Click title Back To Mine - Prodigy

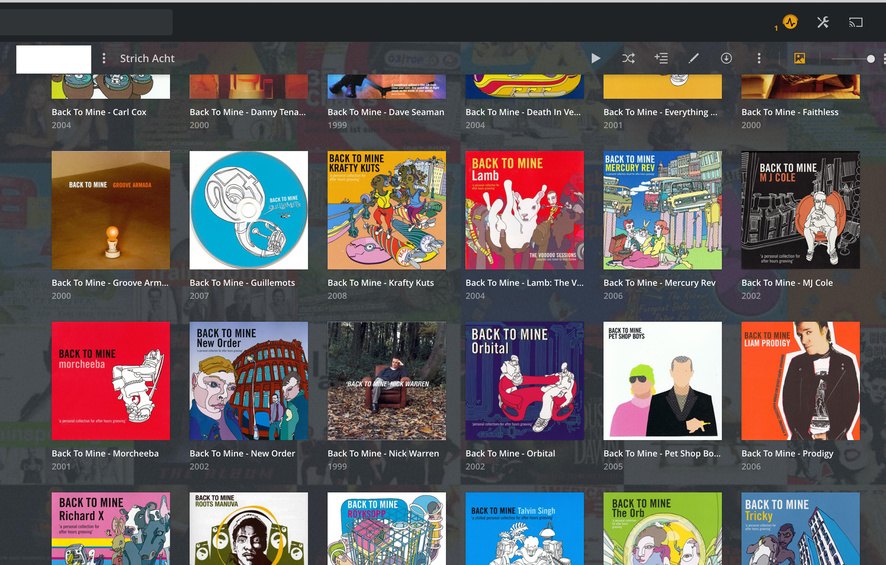tap(787, 453)
